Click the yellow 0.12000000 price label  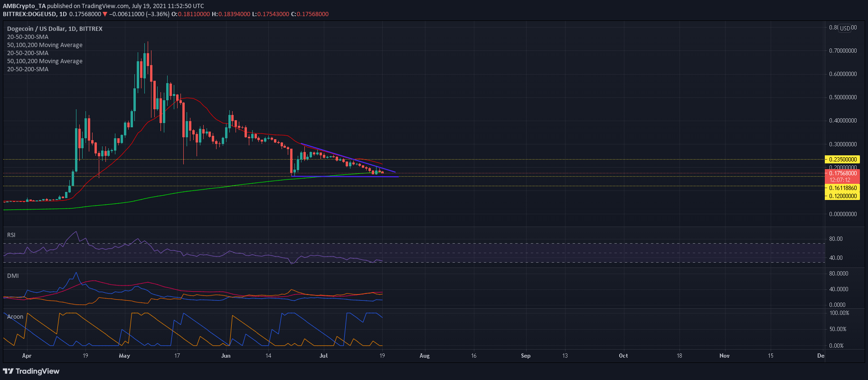[842, 196]
